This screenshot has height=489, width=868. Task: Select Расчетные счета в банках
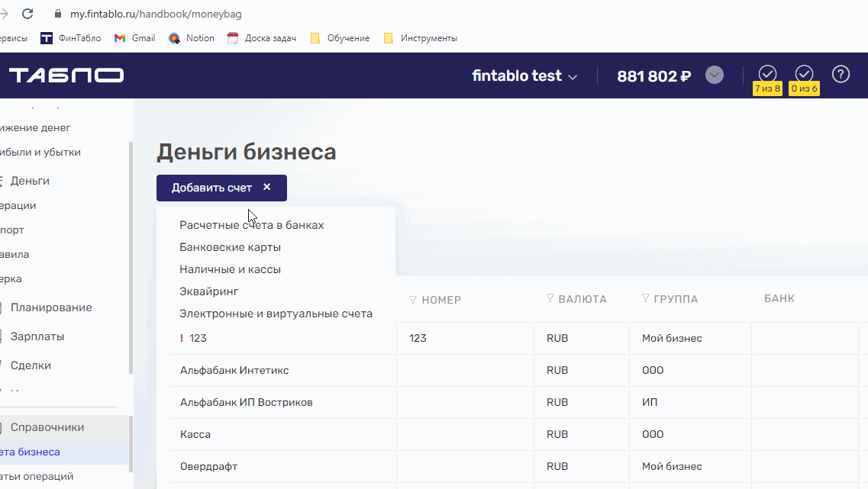252,225
